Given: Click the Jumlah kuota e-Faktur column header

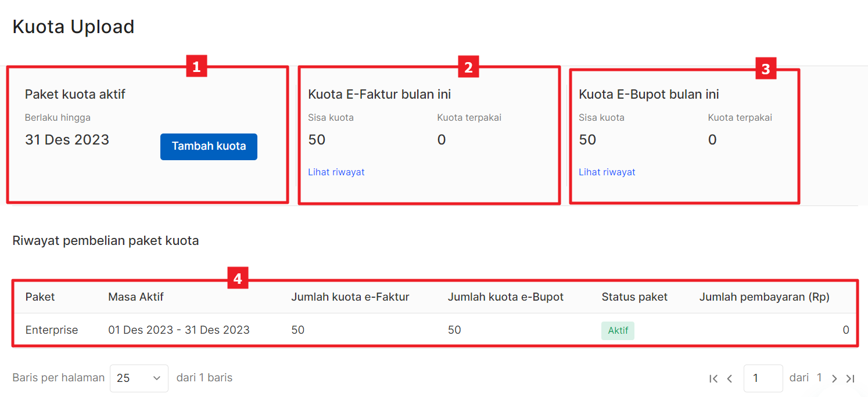Looking at the screenshot, I should click(x=350, y=297).
